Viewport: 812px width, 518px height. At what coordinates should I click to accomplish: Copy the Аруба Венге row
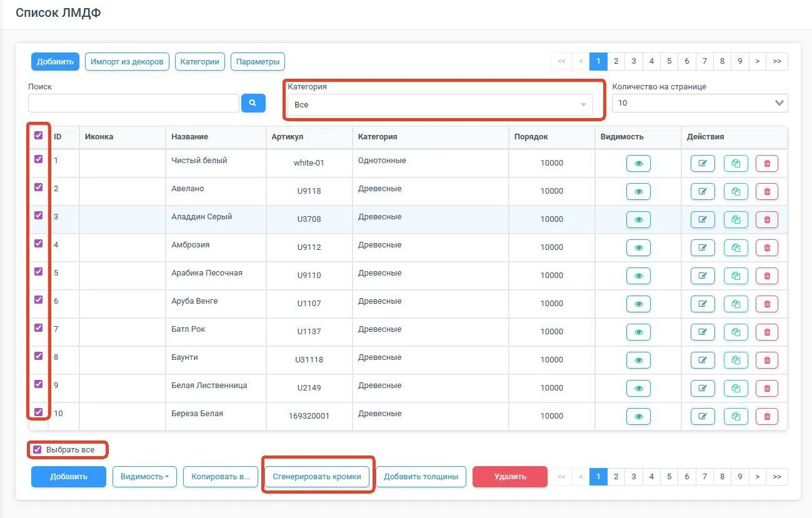tap(736, 304)
